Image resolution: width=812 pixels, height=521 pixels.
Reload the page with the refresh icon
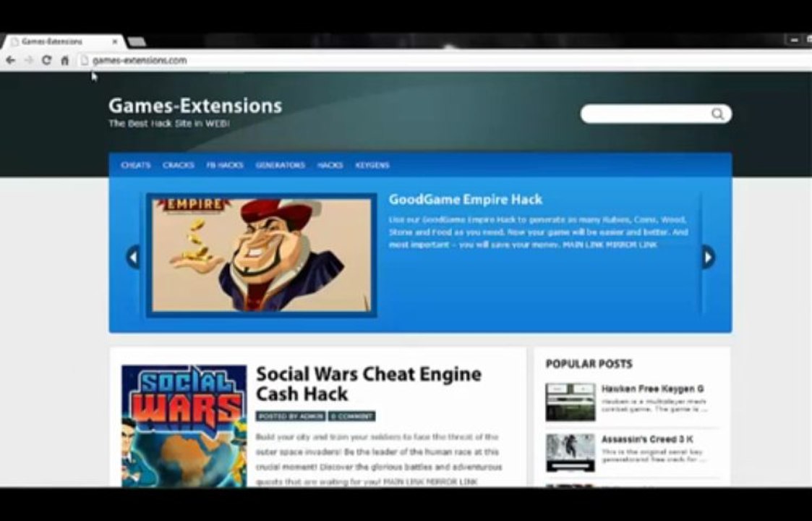click(x=46, y=60)
